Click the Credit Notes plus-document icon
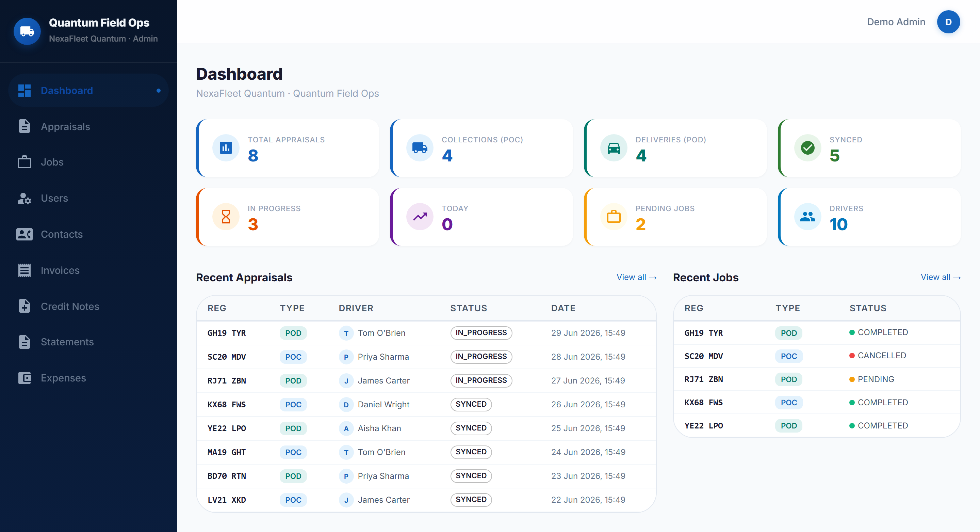 click(x=24, y=306)
